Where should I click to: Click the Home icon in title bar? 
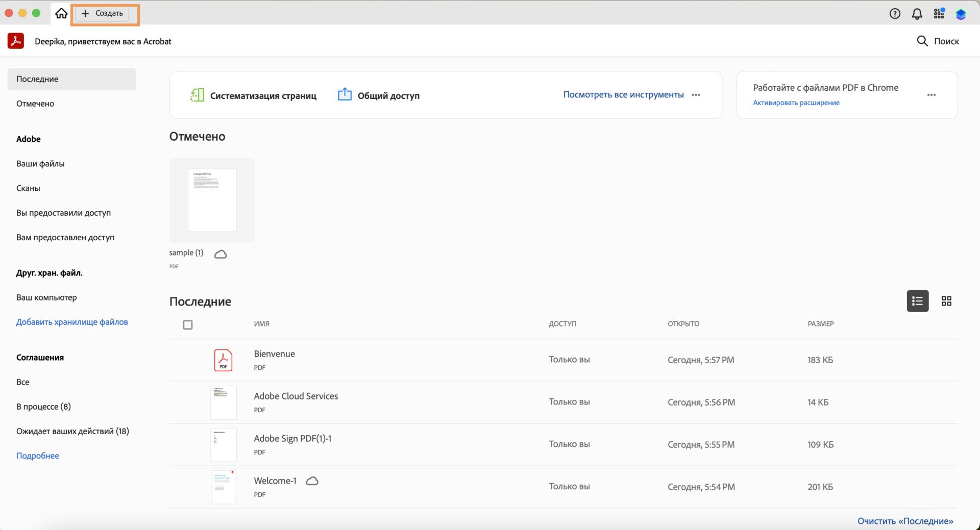point(61,14)
